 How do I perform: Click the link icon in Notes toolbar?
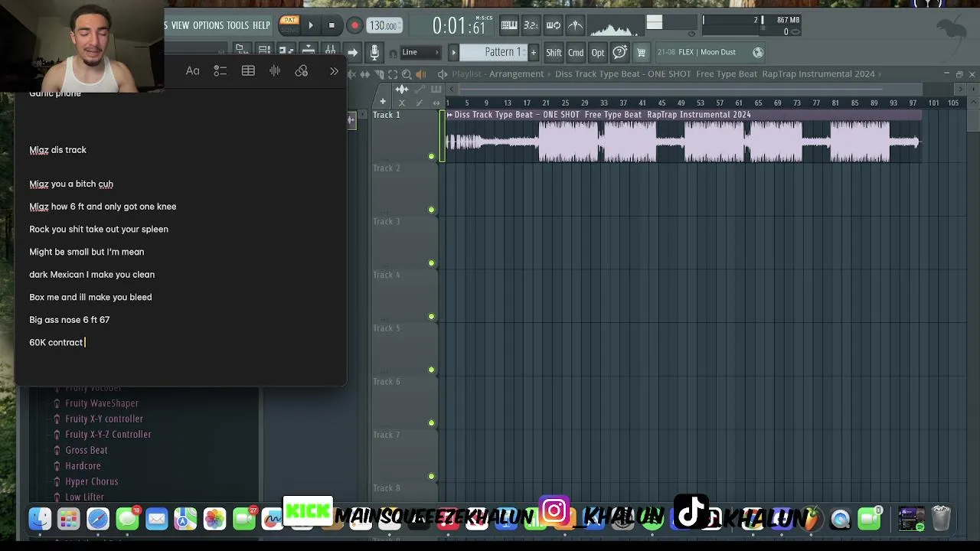tap(302, 71)
